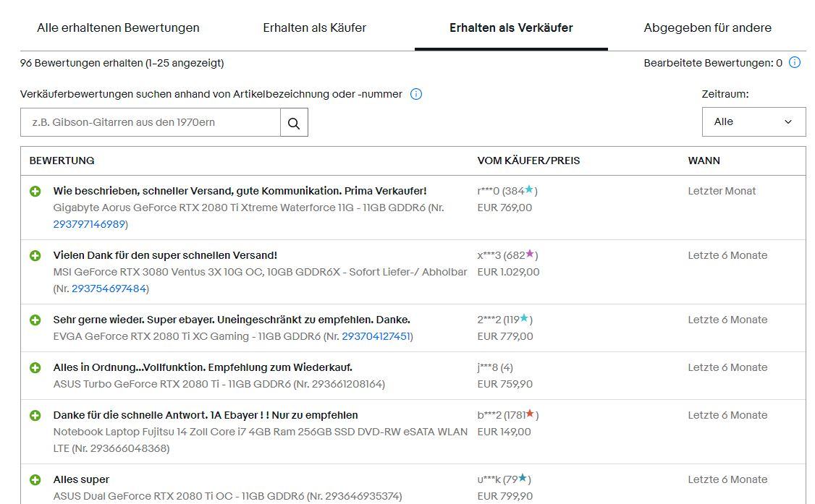Open item number 293704127451 link
Screen dimensions: 815x504
click(376, 336)
